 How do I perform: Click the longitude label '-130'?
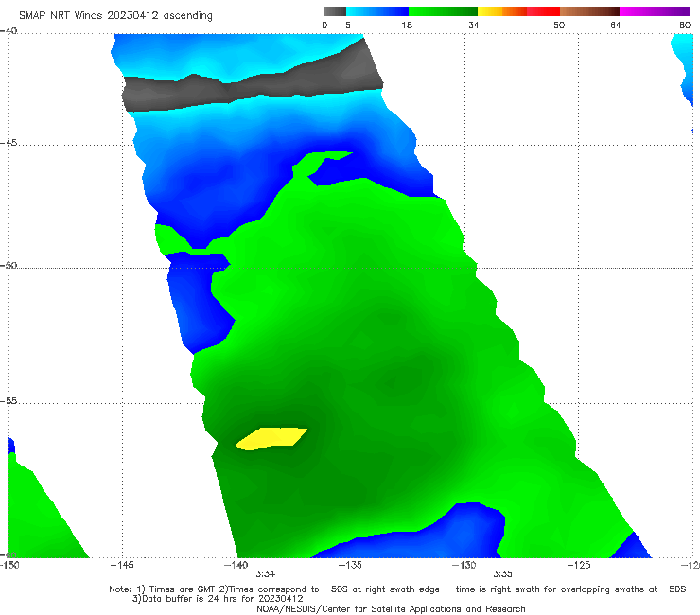[x=464, y=565]
